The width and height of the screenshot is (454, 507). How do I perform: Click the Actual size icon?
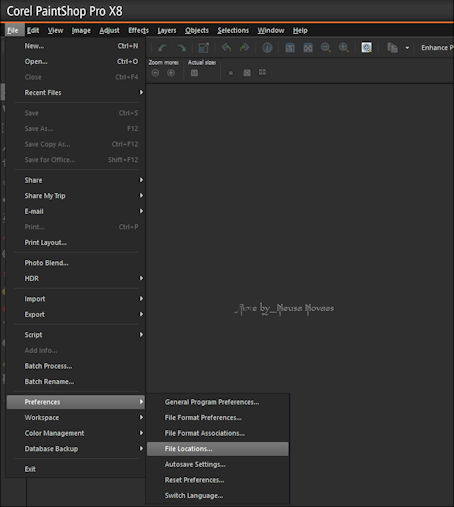click(x=194, y=73)
